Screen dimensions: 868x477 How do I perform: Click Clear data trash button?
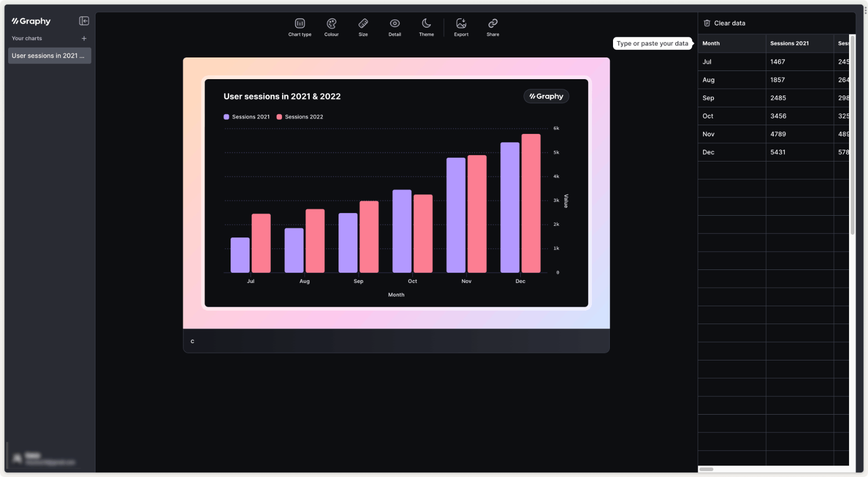[x=724, y=23]
